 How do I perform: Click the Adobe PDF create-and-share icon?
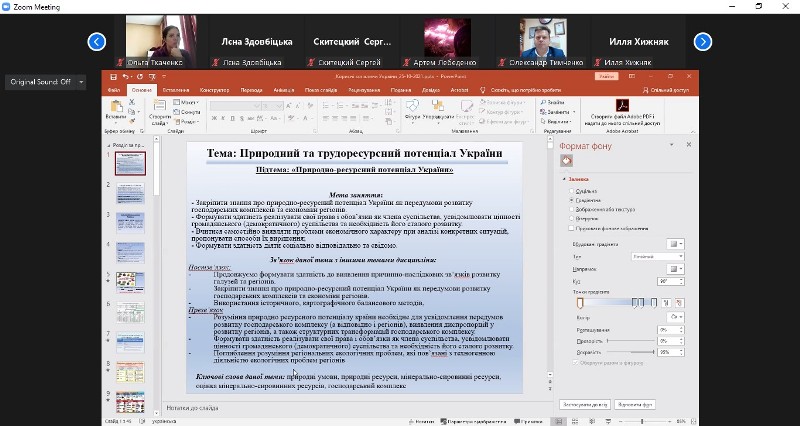tap(619, 104)
